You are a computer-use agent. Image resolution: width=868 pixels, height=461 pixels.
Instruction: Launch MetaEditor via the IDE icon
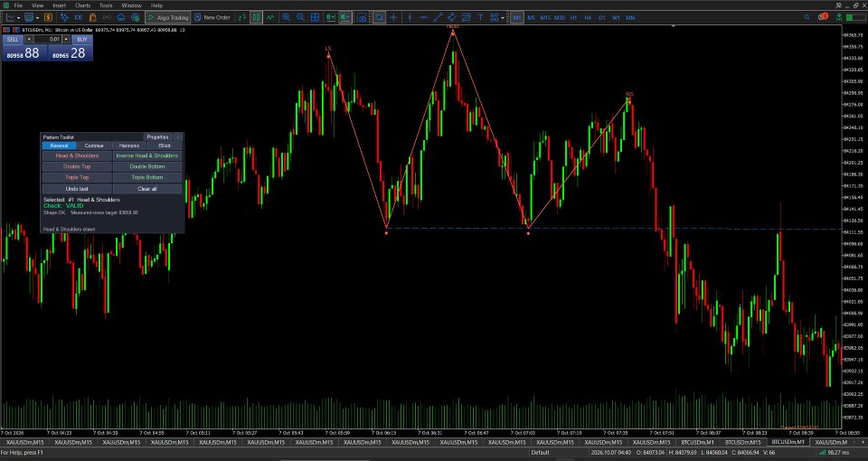click(79, 18)
